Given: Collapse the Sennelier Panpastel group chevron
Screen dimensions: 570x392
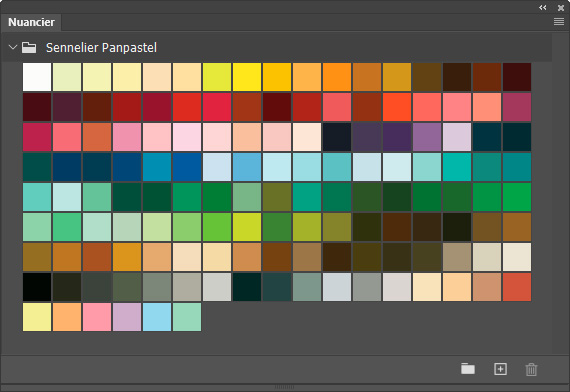Looking at the screenshot, I should 13,47.
